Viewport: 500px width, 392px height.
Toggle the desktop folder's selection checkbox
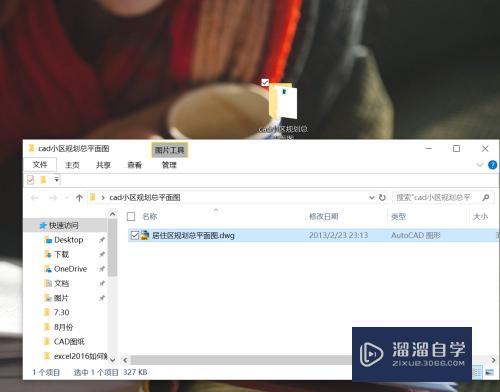click(x=265, y=82)
